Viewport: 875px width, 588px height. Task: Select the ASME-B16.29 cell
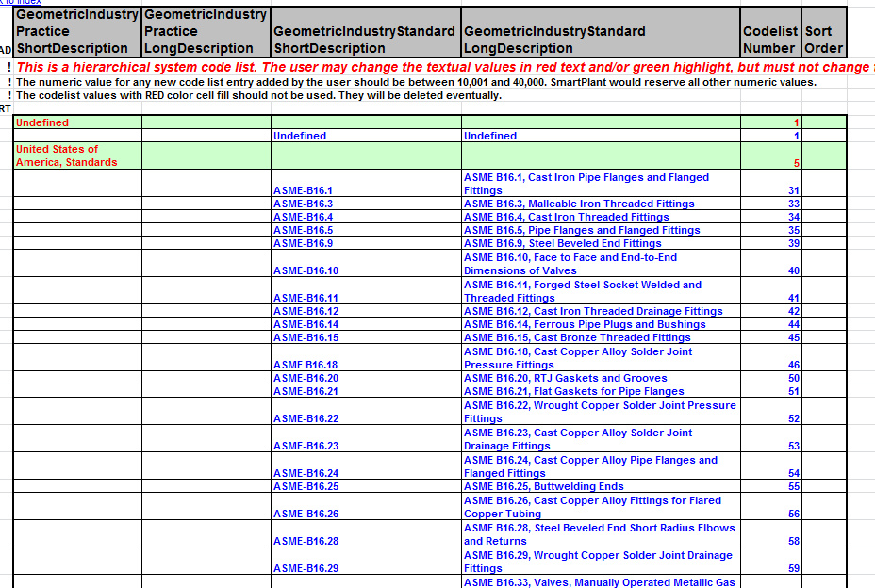coord(366,562)
